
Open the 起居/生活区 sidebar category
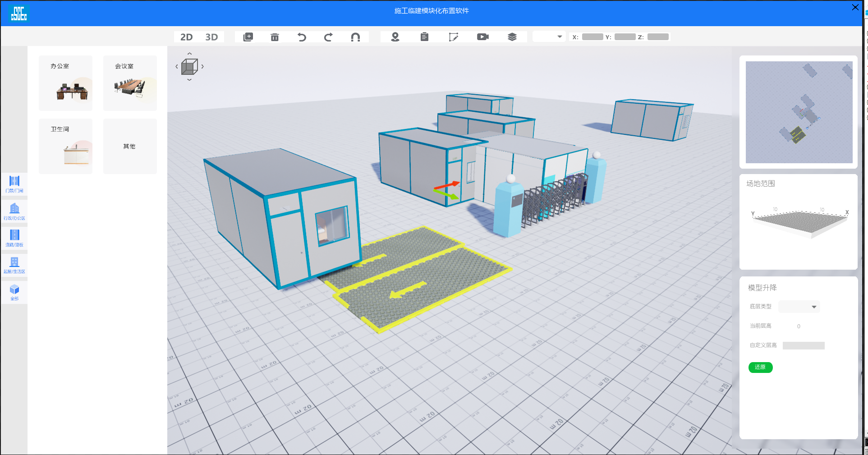coord(14,265)
